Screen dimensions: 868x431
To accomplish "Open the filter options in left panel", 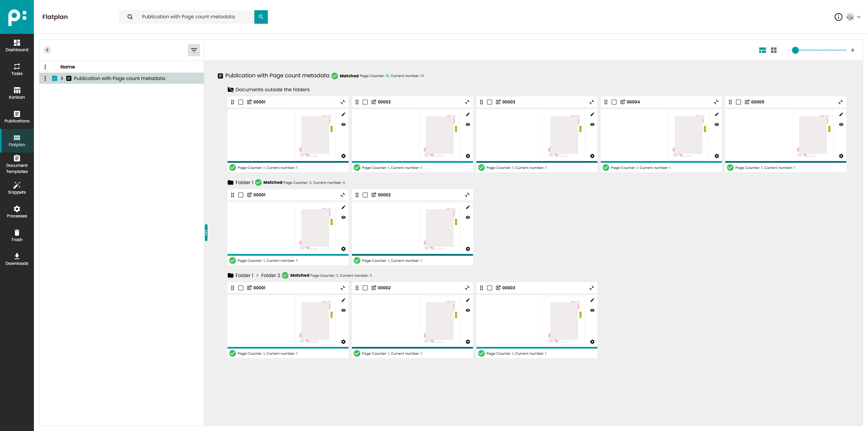I will tap(194, 50).
